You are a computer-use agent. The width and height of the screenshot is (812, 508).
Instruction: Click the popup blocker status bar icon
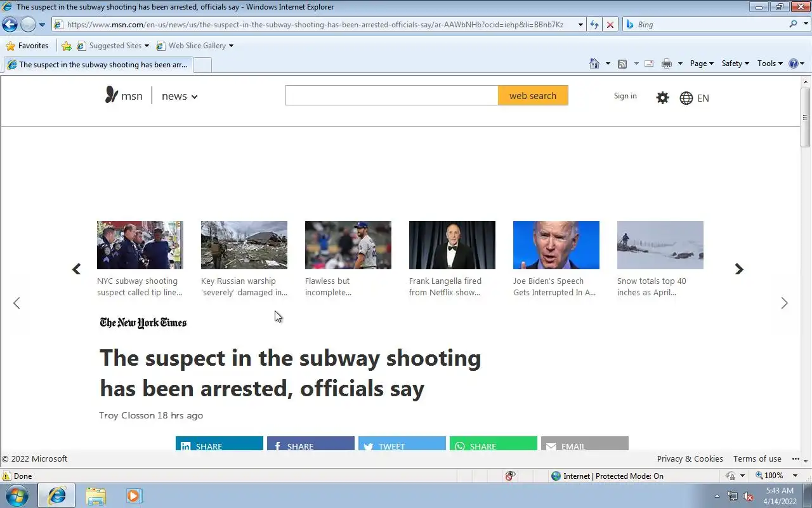tap(511, 476)
